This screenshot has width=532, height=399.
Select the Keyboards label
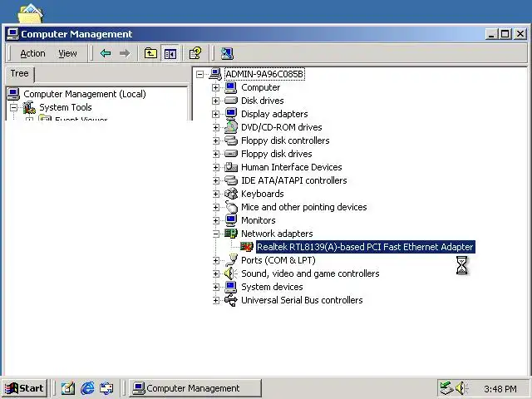[x=263, y=194]
